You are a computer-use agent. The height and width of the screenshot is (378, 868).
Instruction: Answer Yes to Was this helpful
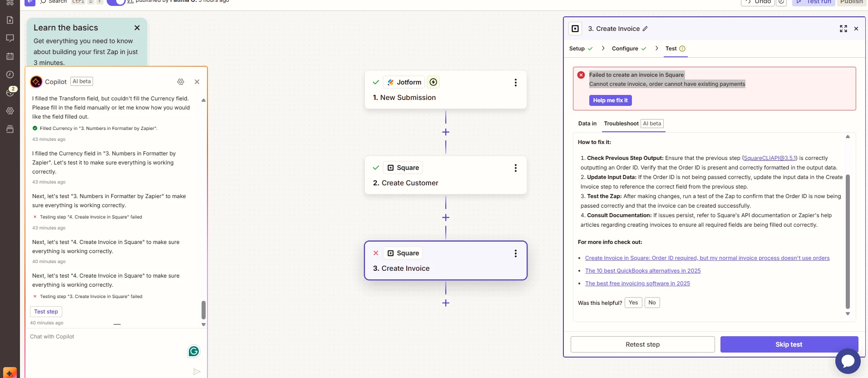[633, 303]
